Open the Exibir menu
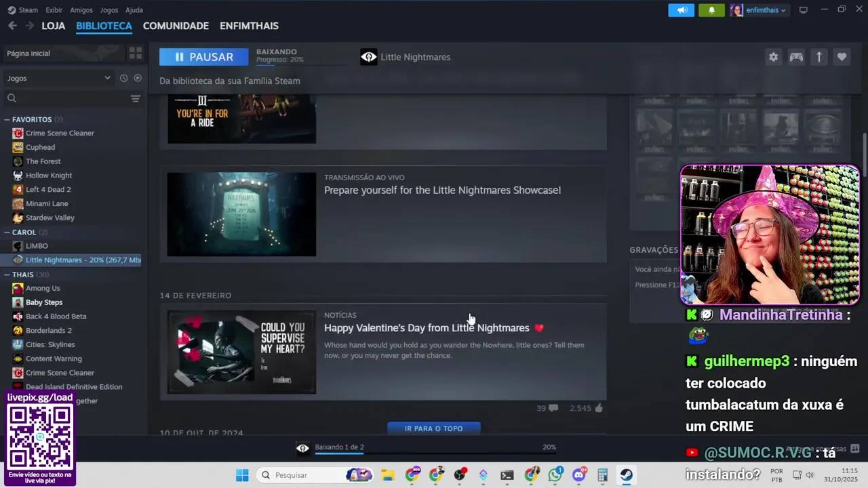 (54, 10)
